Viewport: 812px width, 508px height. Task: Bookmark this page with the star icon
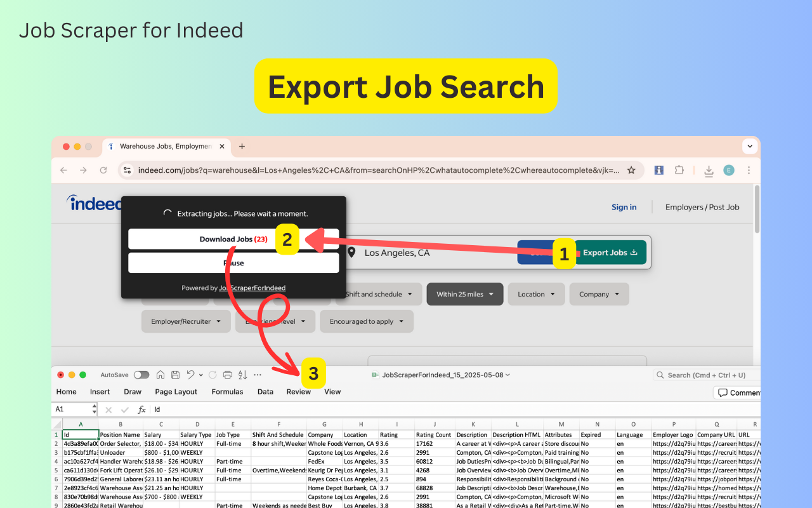tap(631, 170)
